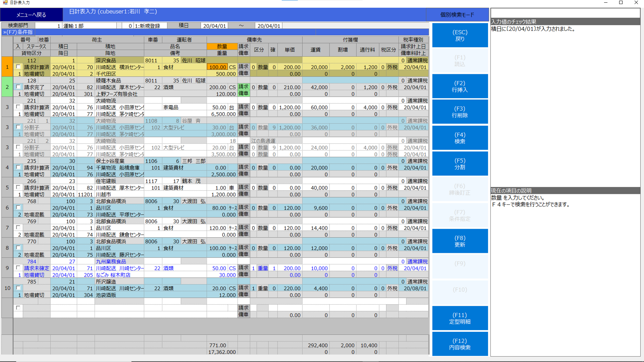Click the メニューへ戻る button
This screenshot has width=644, height=362.
pos(31,15)
